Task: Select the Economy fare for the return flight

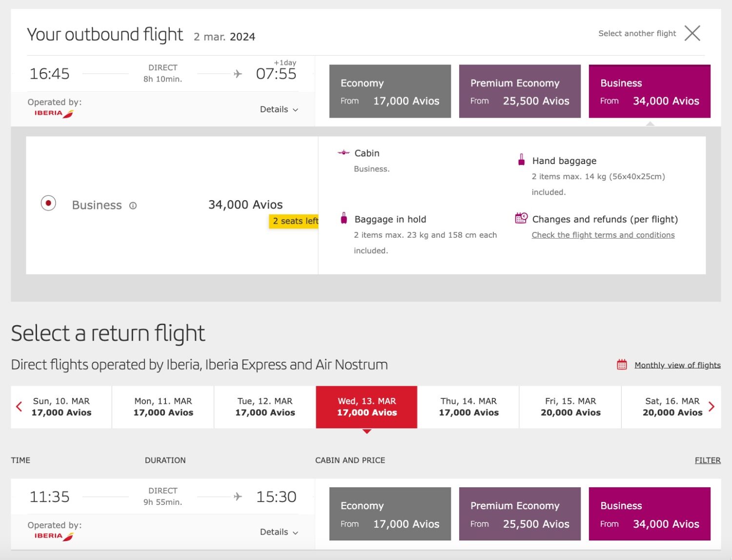Action: point(390,514)
